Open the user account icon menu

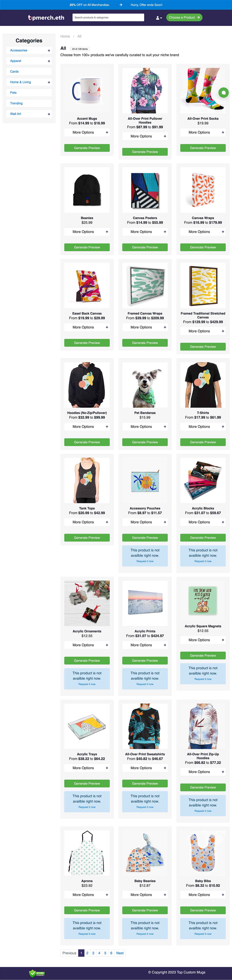pyautogui.click(x=159, y=18)
